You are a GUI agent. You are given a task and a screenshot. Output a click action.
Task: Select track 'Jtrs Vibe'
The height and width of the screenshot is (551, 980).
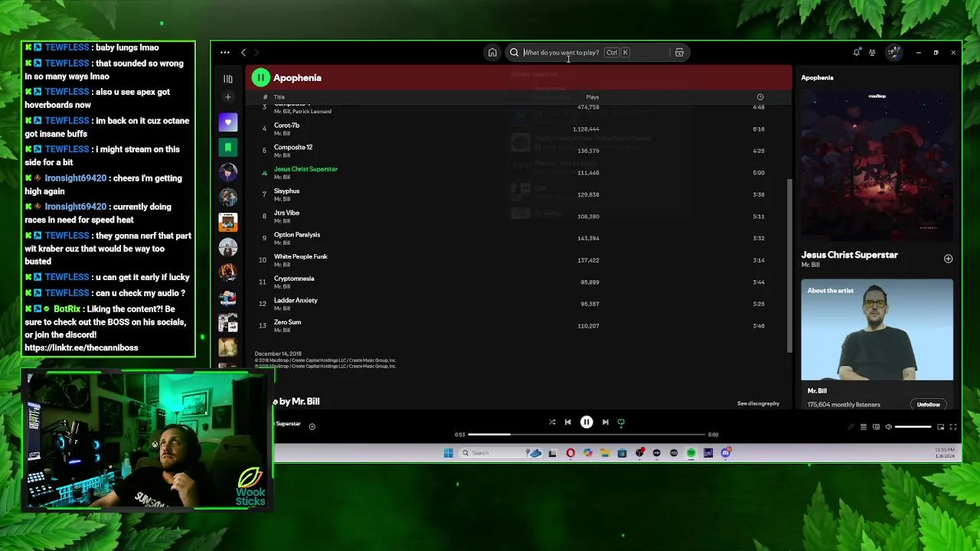click(519, 217)
